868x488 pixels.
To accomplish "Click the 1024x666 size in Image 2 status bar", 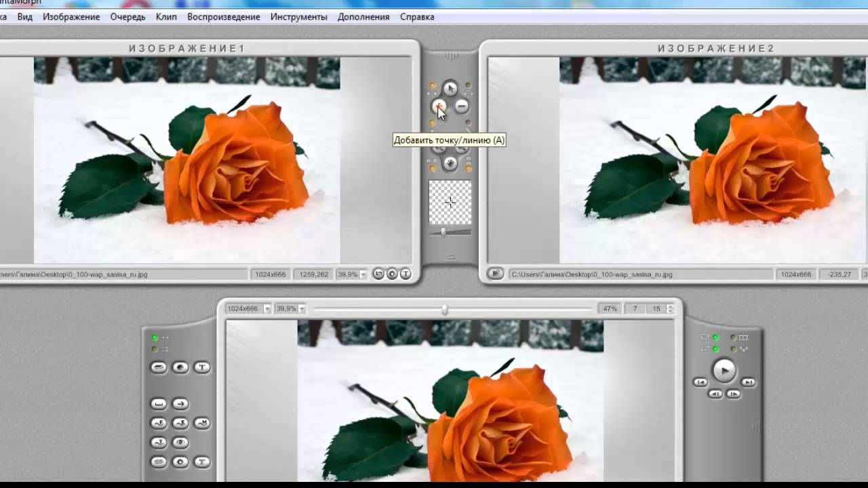I will point(796,274).
